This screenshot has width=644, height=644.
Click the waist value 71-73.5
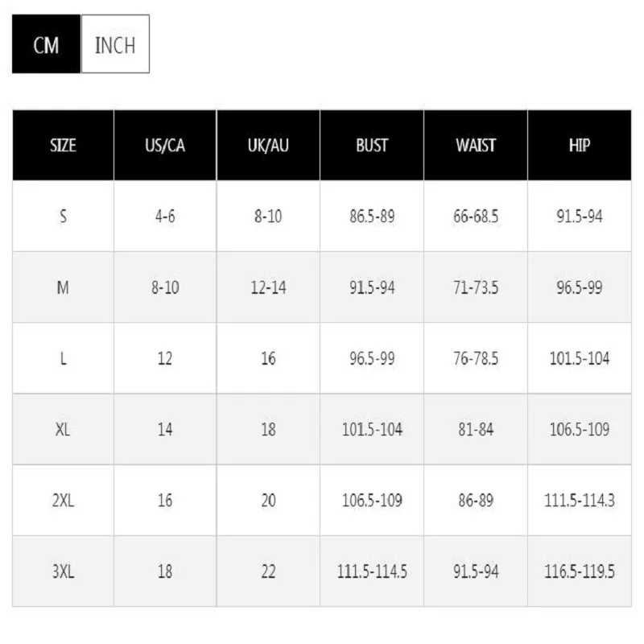point(476,287)
